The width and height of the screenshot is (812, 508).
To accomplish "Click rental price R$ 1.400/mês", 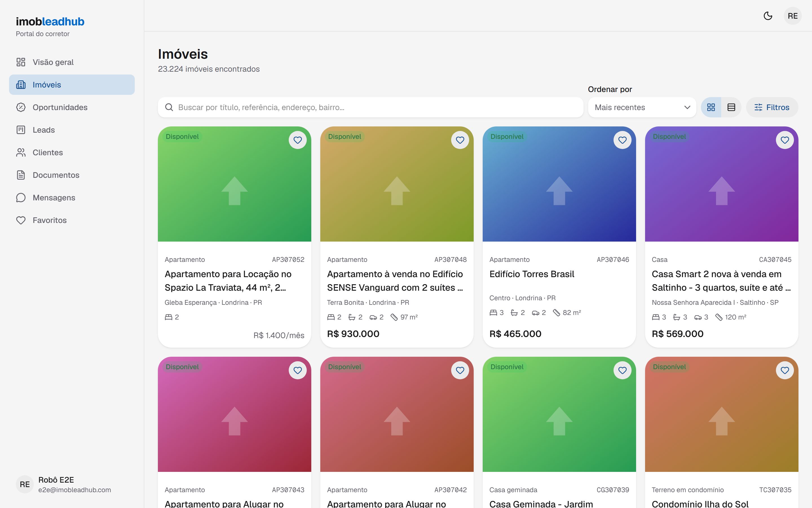I will 279,335.
